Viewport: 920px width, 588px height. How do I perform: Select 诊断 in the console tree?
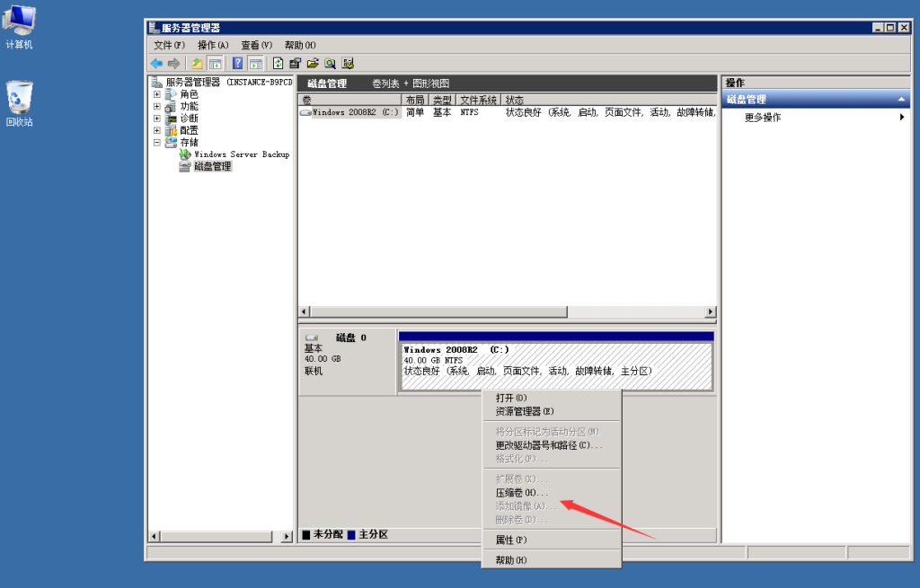[189, 118]
